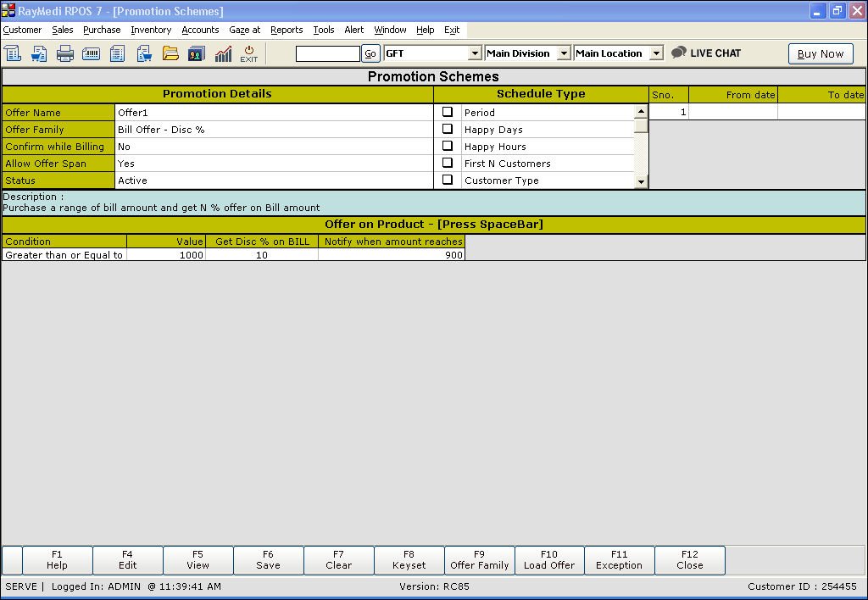
Task: Click the F9 Offer Family button
Action: pyautogui.click(x=480, y=560)
